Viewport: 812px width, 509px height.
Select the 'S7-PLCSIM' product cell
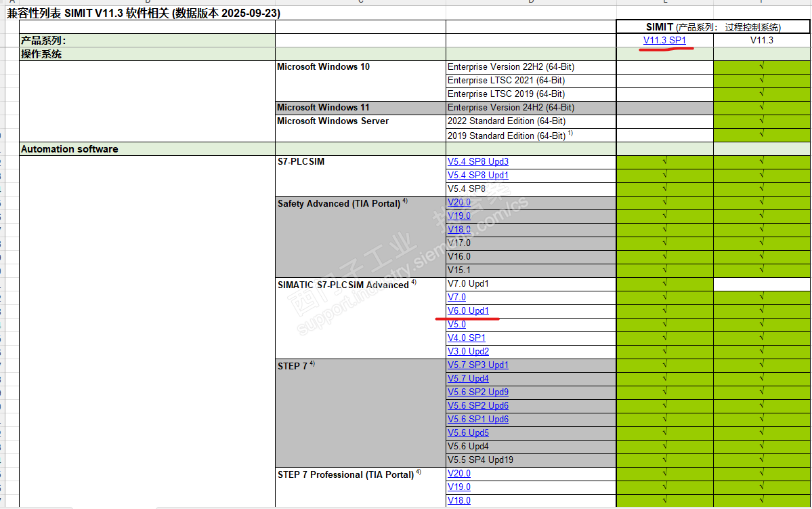360,176
